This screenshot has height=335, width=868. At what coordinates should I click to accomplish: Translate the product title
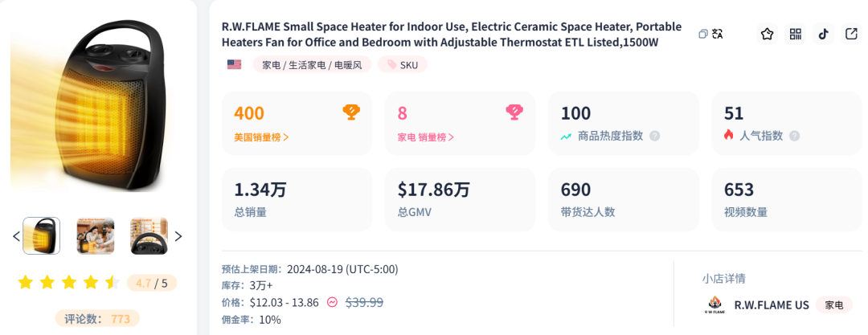[x=718, y=34]
